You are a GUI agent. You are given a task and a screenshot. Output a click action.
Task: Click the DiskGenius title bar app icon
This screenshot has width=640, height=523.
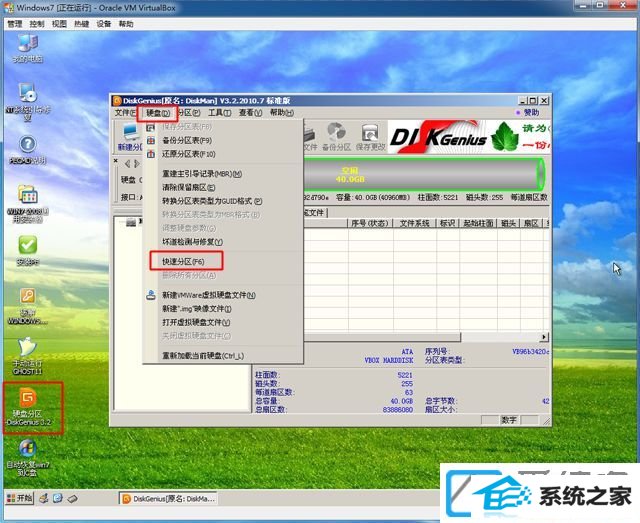[x=117, y=100]
